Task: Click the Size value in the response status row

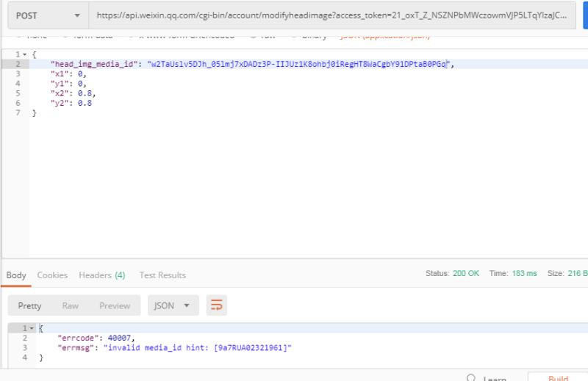Action: tap(578, 274)
